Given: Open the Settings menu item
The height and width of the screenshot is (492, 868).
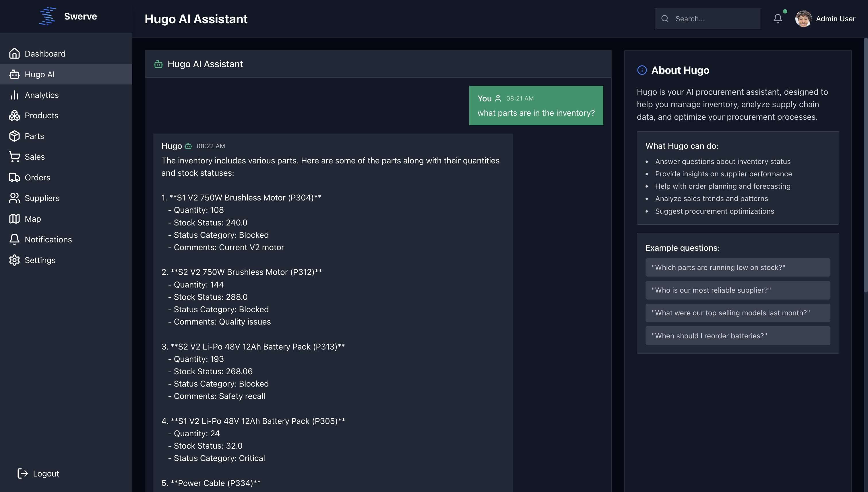Looking at the screenshot, I should [40, 260].
